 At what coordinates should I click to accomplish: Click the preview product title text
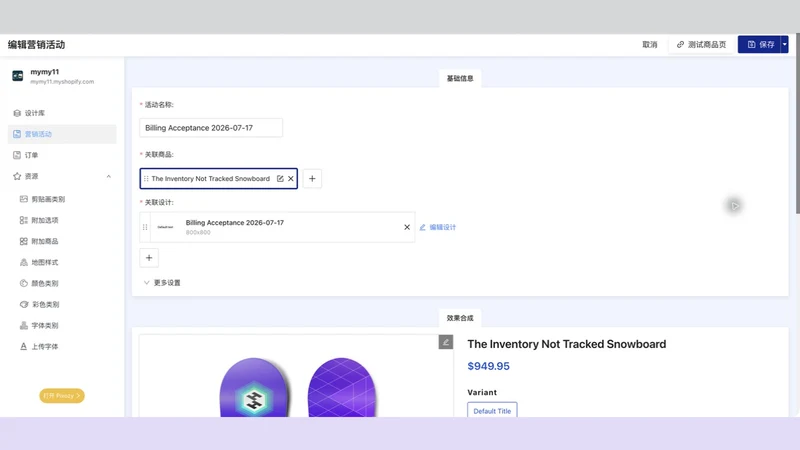click(567, 344)
